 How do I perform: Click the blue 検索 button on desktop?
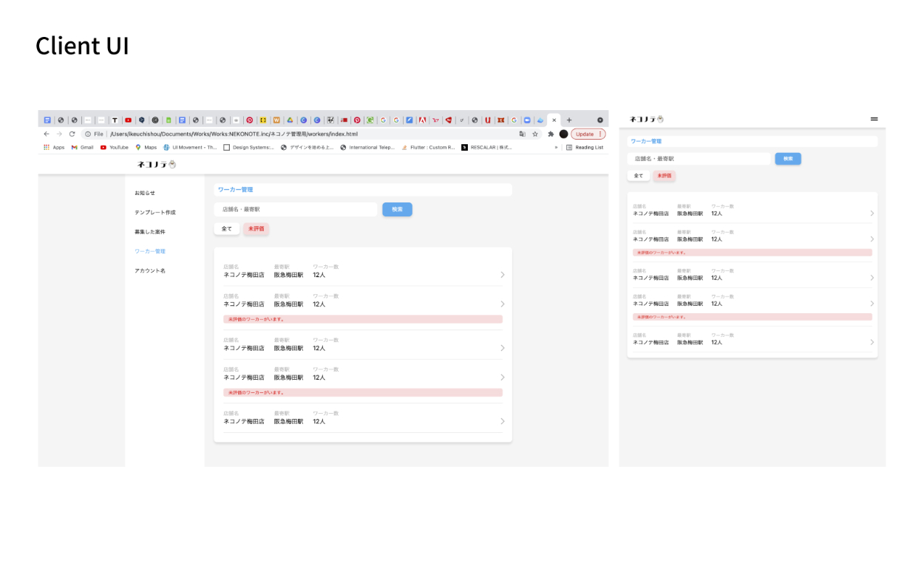[x=397, y=210]
